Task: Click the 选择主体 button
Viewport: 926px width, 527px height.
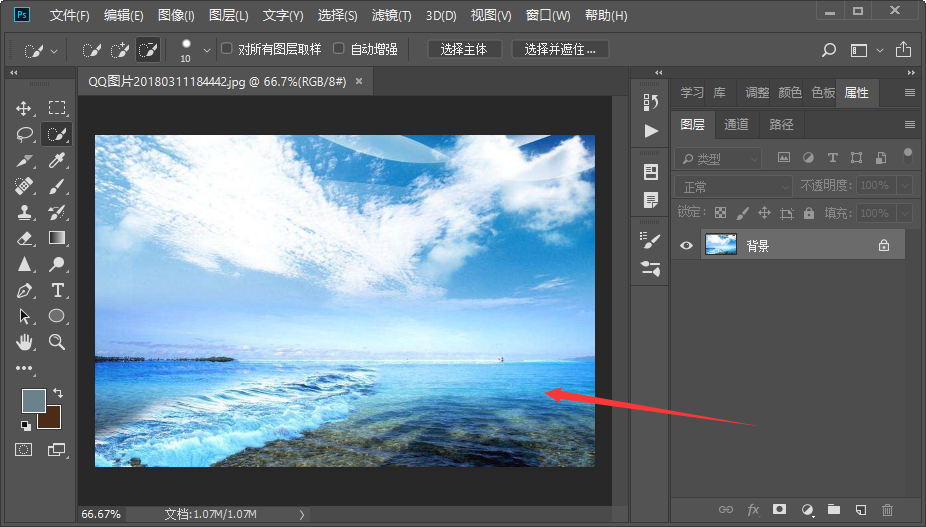Action: [464, 49]
